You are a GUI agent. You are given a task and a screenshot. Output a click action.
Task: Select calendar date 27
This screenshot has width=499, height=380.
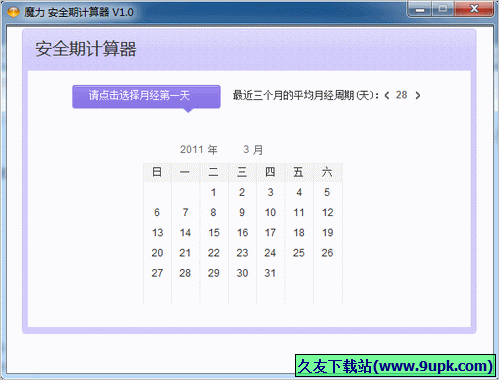pyautogui.click(x=157, y=273)
